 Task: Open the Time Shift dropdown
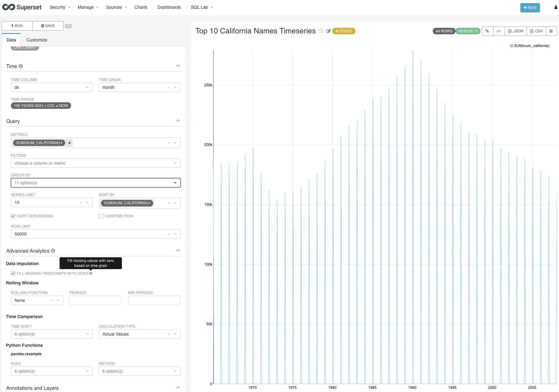(52, 334)
